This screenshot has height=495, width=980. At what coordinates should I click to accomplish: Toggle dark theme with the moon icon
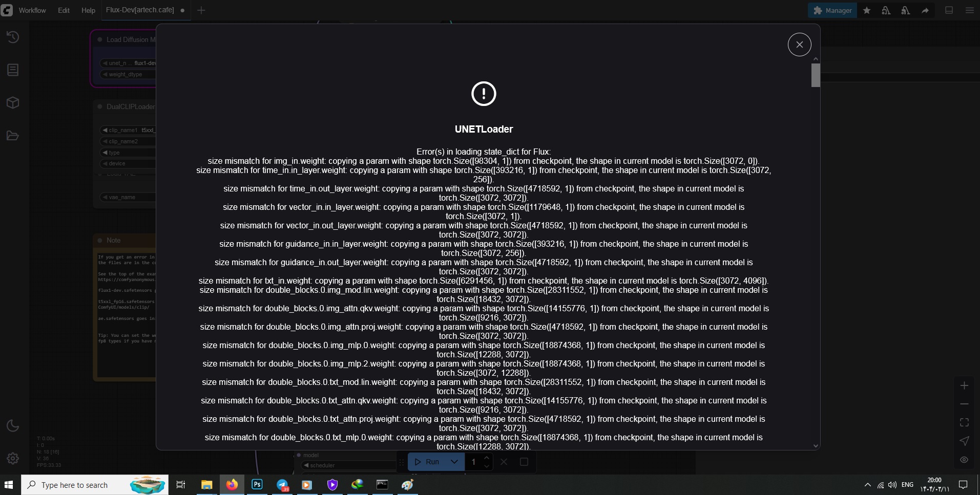(x=13, y=425)
